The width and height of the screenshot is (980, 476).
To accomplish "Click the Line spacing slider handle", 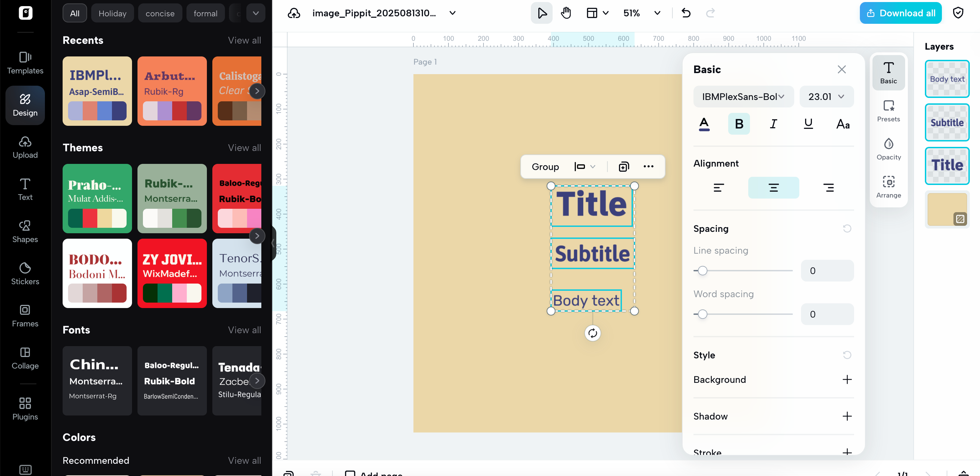I will pyautogui.click(x=702, y=271).
